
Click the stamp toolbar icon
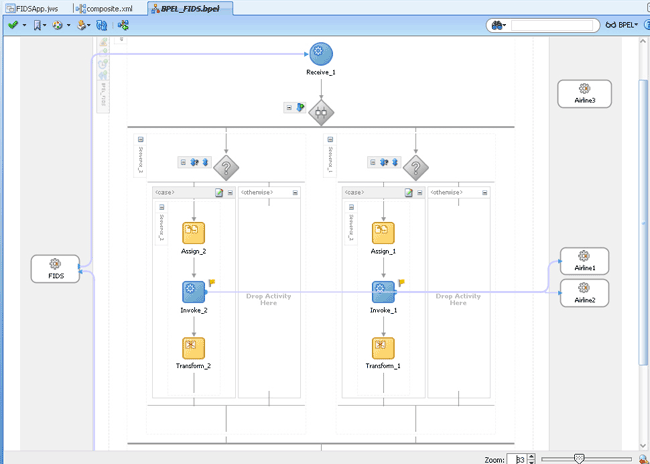(81, 26)
